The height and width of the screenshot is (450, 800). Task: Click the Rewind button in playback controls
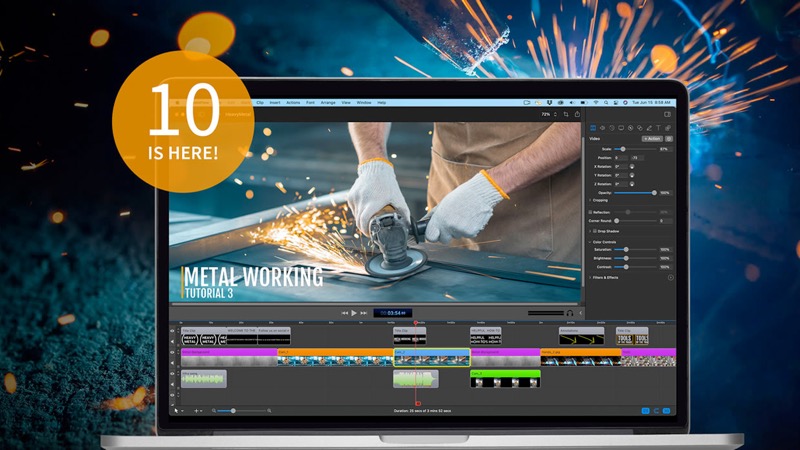pyautogui.click(x=344, y=313)
